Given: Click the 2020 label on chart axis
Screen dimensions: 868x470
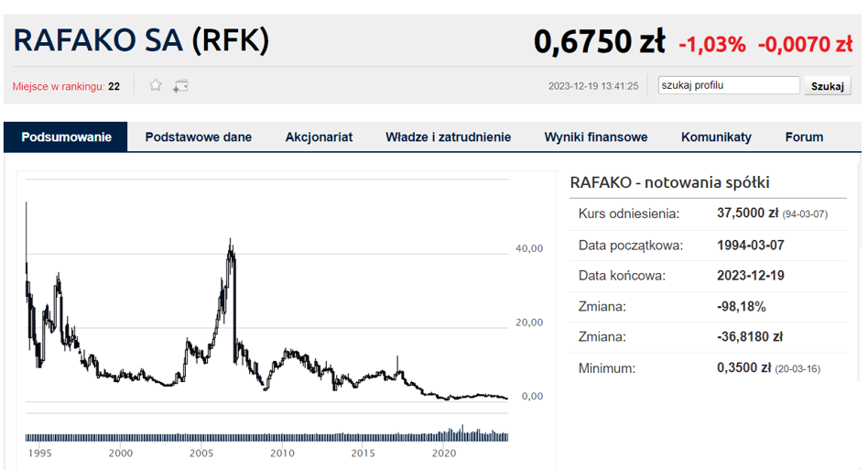Looking at the screenshot, I should click(x=444, y=454).
